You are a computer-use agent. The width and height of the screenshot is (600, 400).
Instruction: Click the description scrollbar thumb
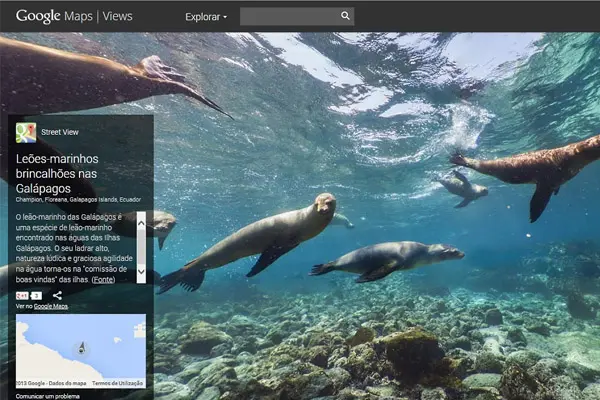(141, 247)
